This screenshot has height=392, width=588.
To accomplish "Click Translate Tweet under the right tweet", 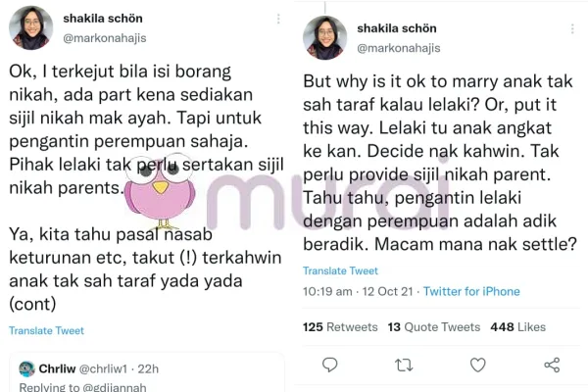I will click(340, 270).
